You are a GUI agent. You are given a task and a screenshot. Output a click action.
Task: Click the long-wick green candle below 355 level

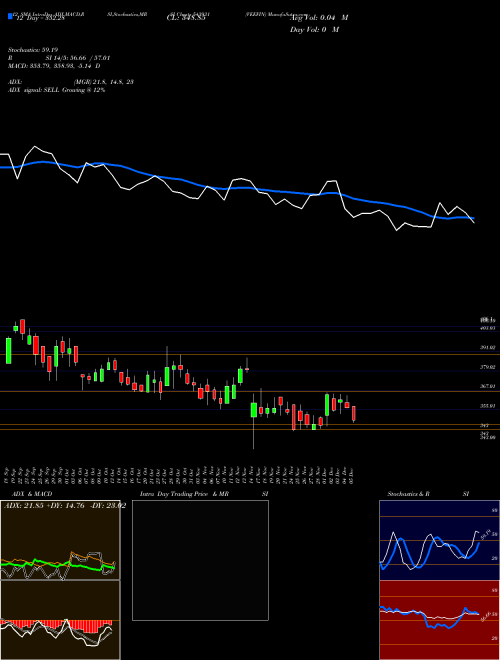tap(254, 410)
